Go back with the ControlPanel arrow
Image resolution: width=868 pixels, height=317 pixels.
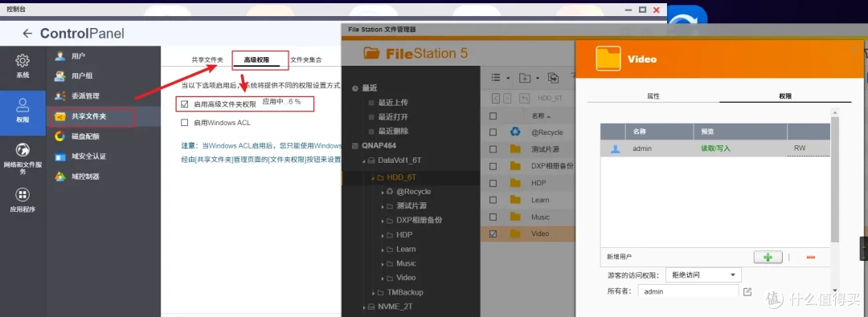click(27, 34)
